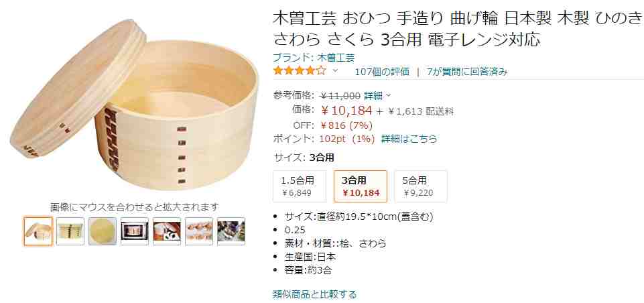Click the main wooden rice box image
The width and height of the screenshot is (644, 303).
[x=134, y=105]
